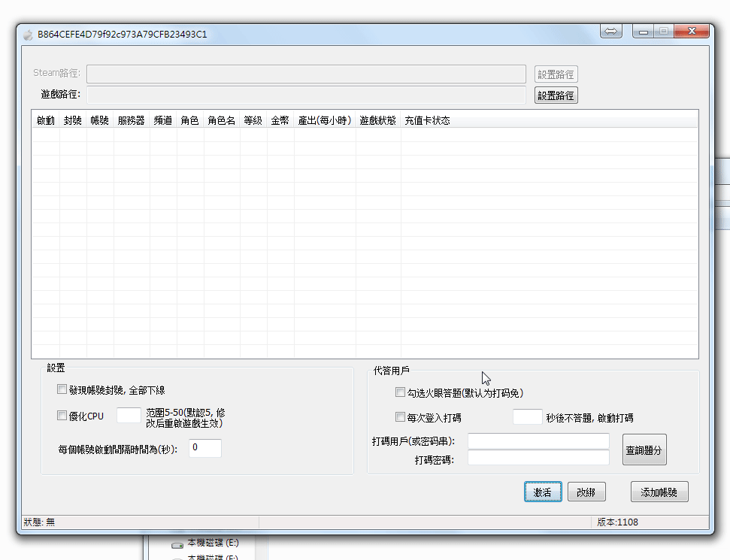The width and height of the screenshot is (730, 560).
Task: Click the Steam路徑 text field
Action: click(x=306, y=74)
